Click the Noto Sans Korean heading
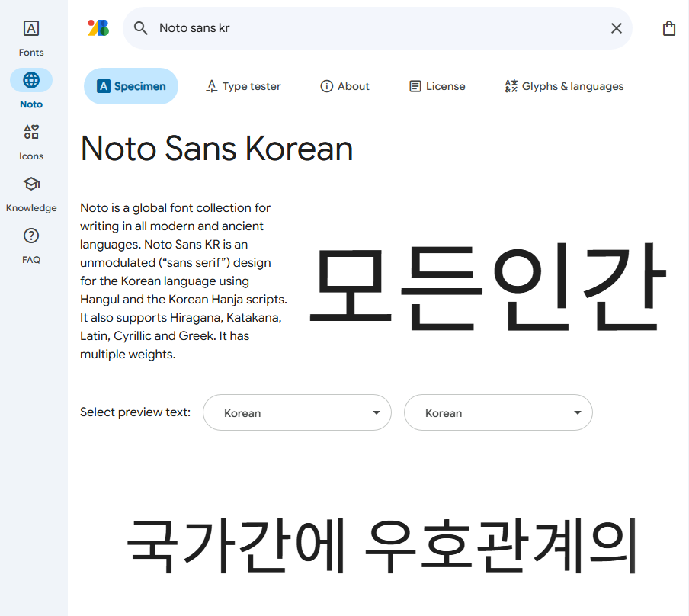 point(216,149)
